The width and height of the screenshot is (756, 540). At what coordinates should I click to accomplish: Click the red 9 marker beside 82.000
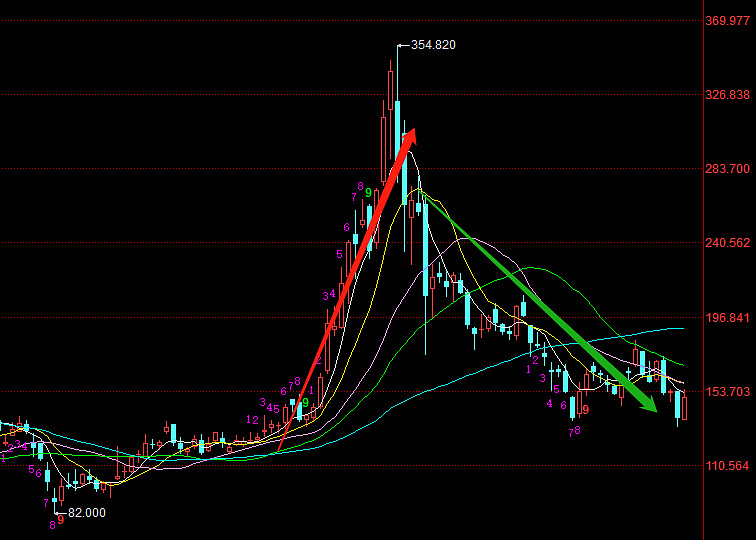click(61, 519)
